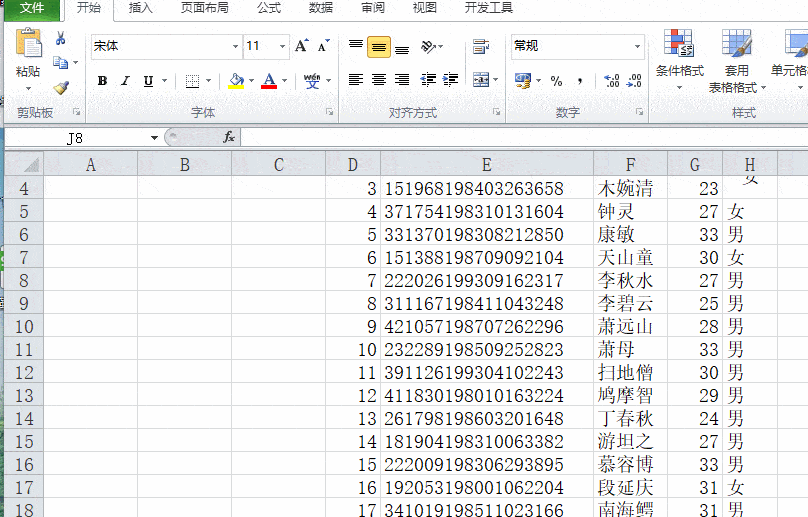Decrease decimal places

click(634, 81)
